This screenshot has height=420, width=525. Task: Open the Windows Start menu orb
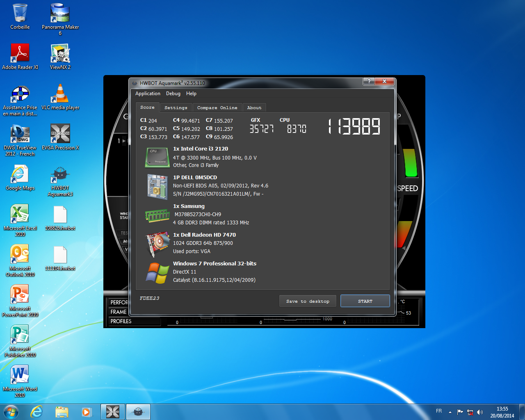pyautogui.click(x=11, y=412)
